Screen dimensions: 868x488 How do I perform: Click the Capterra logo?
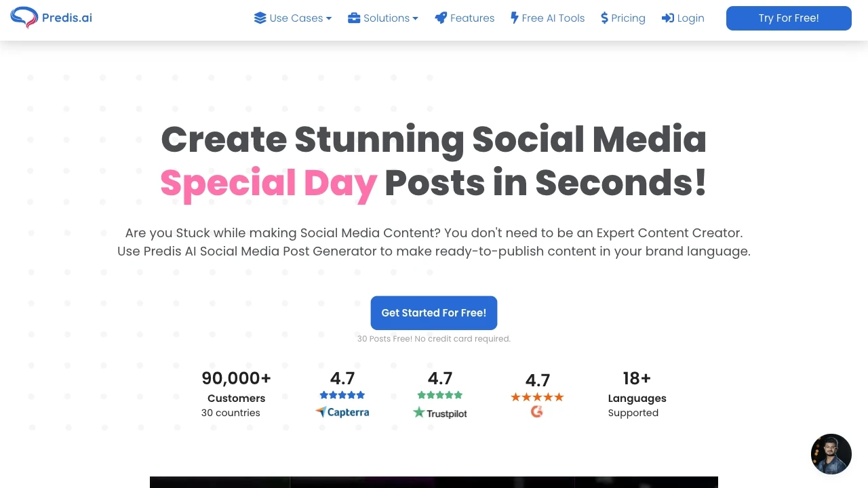click(x=342, y=412)
